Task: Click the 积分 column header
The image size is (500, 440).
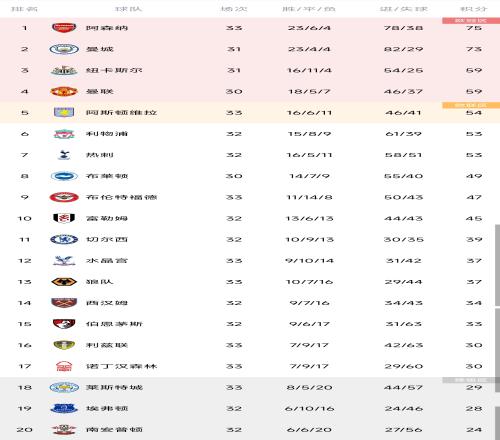Action: pyautogui.click(x=474, y=9)
